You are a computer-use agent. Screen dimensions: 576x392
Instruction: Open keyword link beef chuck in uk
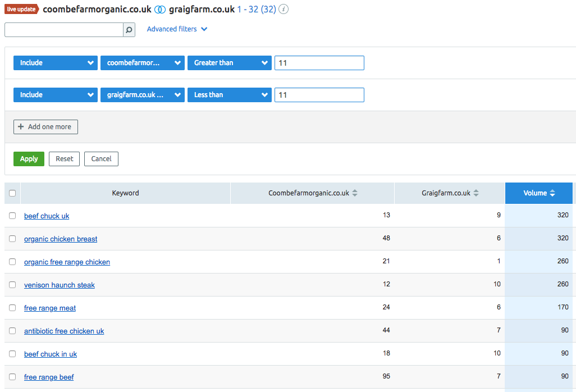click(51, 354)
